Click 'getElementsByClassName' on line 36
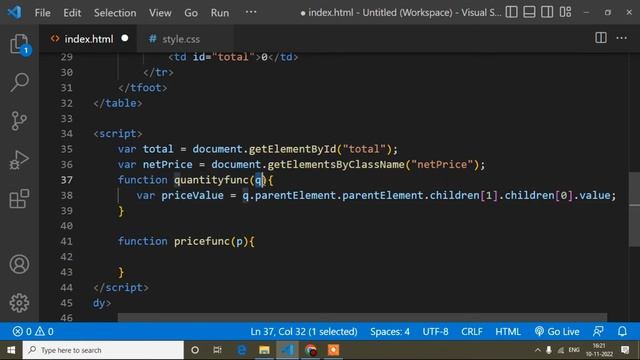The width and height of the screenshot is (640, 360). coord(336,164)
